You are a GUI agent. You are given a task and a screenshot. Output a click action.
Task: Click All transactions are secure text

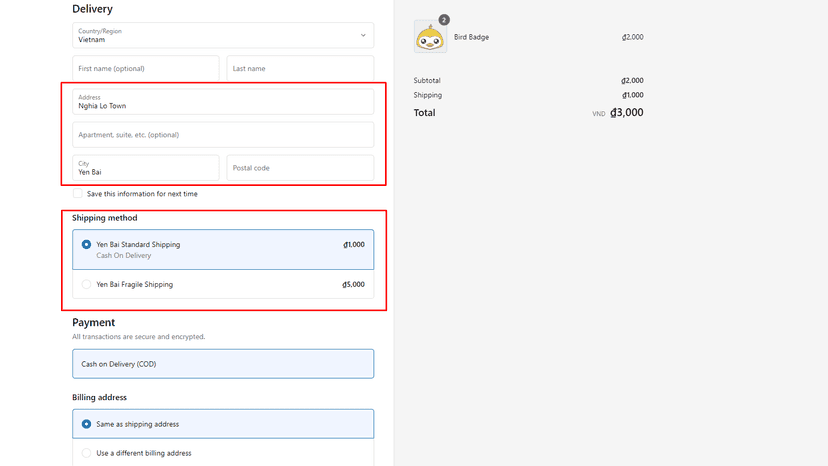tap(138, 337)
